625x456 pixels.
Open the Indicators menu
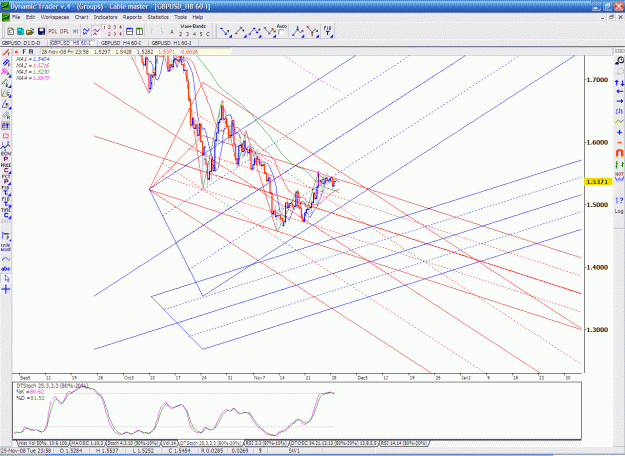105,17
